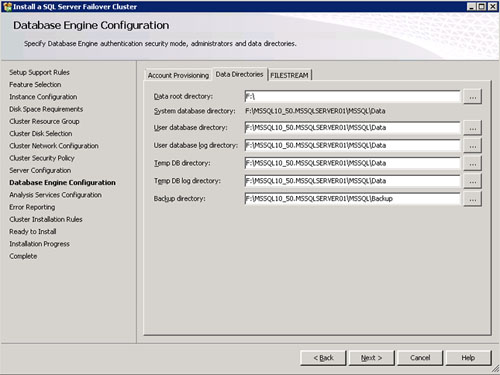Click the User database log directory field

pyautogui.click(x=352, y=145)
